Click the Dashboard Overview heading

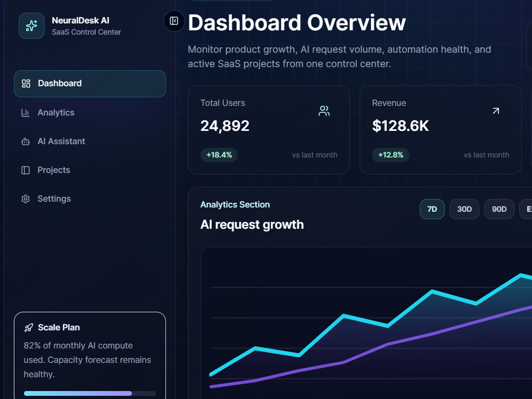tap(297, 23)
